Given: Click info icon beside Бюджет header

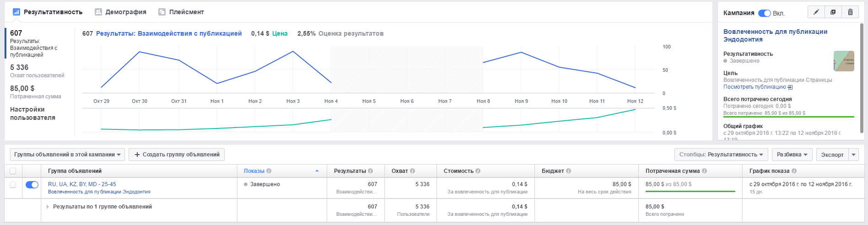Looking at the screenshot, I should (568, 171).
